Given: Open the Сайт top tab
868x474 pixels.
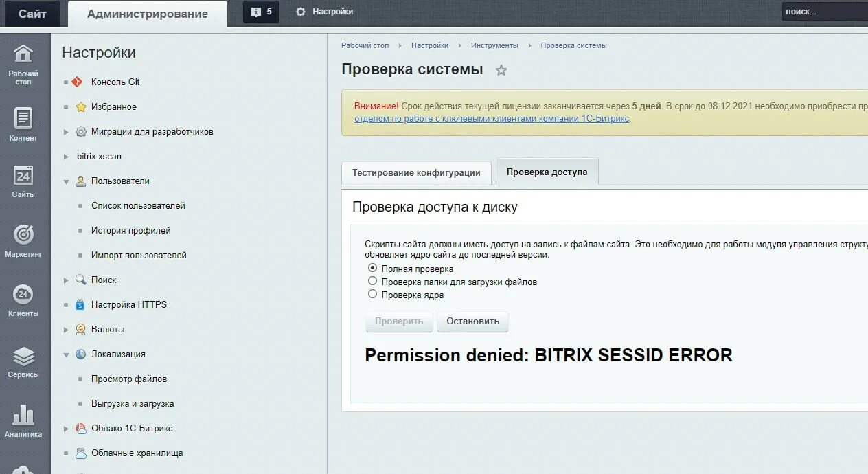Looking at the screenshot, I should pos(32,14).
